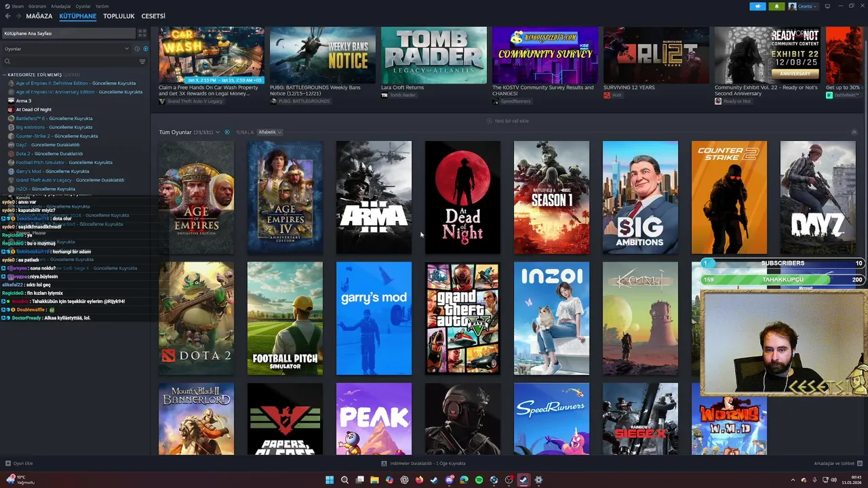This screenshot has height=488, width=868.
Task: Click the Windows Start button
Action: [330, 480]
